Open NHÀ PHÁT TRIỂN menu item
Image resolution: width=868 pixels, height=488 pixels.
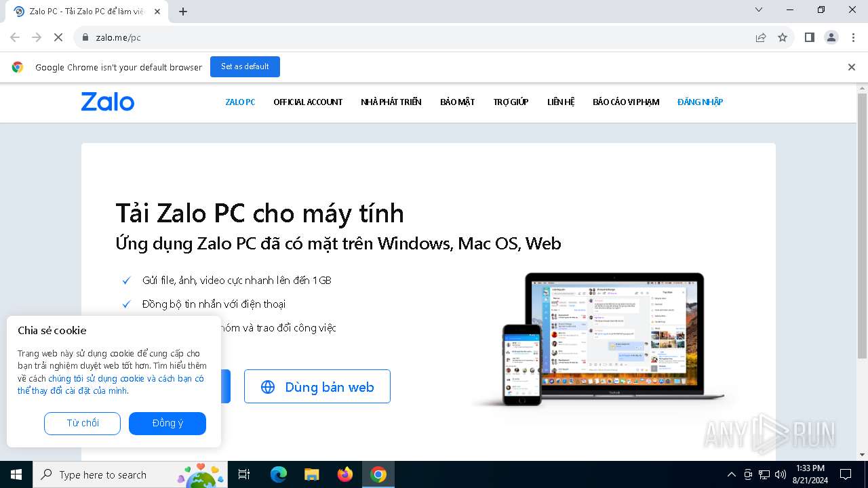391,102
